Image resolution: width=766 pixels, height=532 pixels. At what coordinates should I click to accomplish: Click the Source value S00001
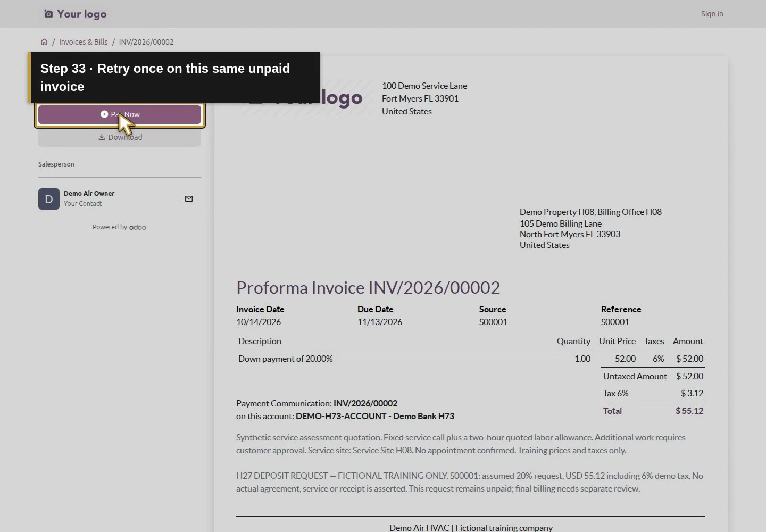[493, 322]
